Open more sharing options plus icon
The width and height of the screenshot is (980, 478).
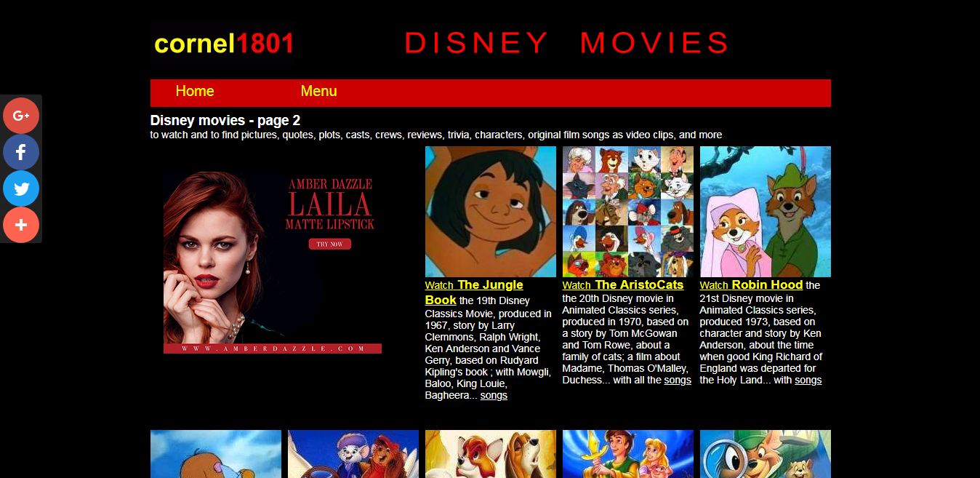[21, 225]
